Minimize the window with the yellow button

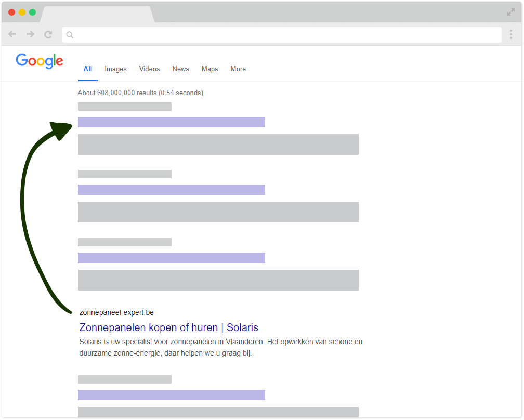[22, 12]
